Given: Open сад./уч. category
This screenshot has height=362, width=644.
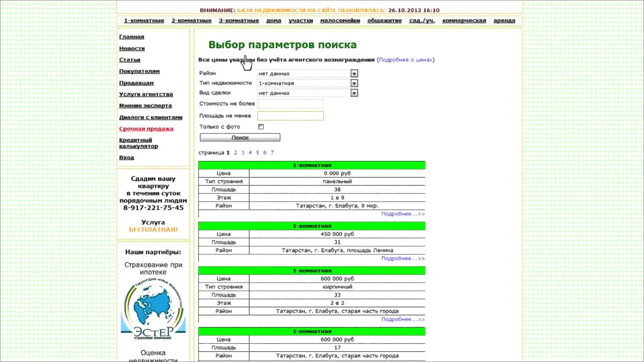Looking at the screenshot, I should pos(422,21).
